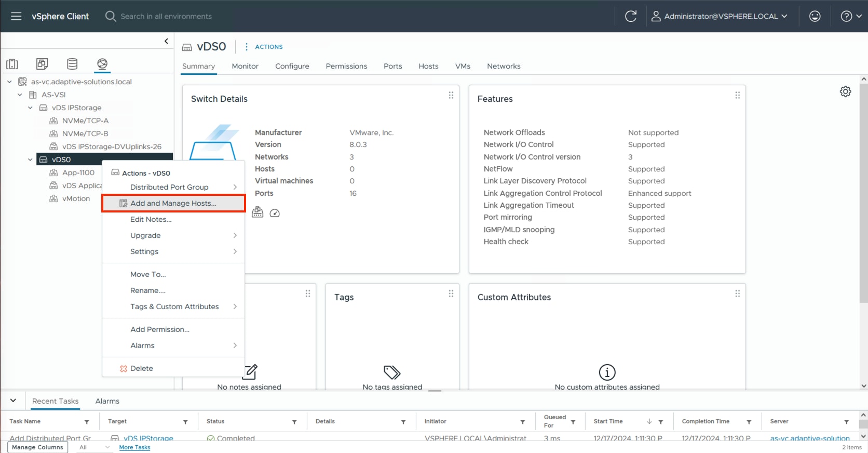Click the Manage Columns button
Screen dimensions: 868x453
pyautogui.click(x=37, y=447)
